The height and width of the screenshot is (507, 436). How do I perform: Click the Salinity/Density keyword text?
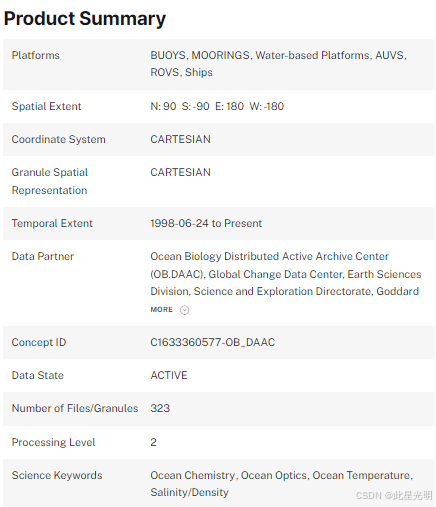189,493
